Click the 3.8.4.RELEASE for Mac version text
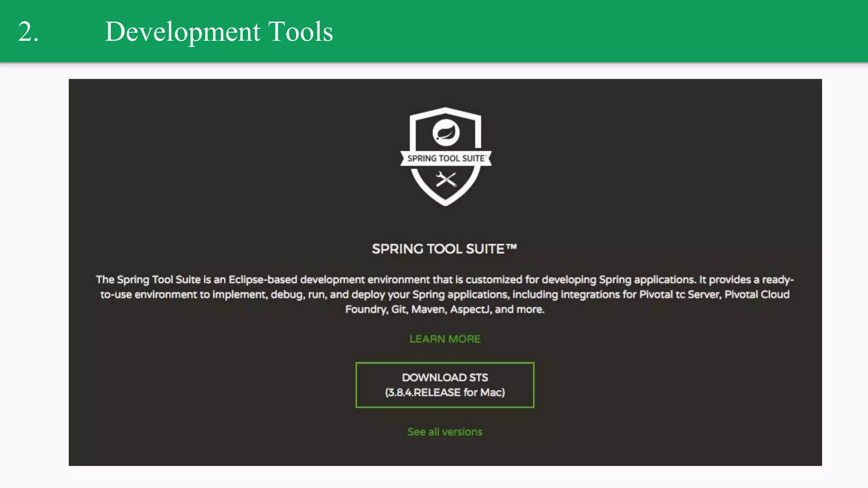Image resolution: width=868 pixels, height=488 pixels. (x=445, y=392)
